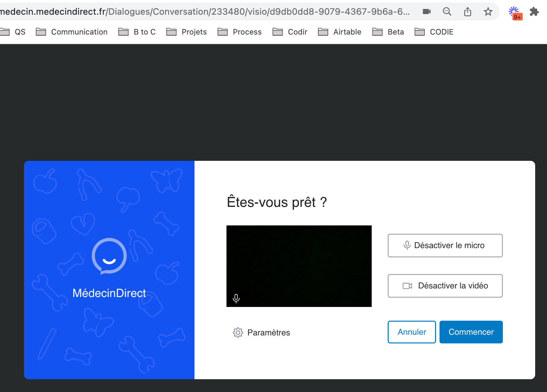The width and height of the screenshot is (547, 392).
Task: Click the zoom magnifier icon in address bar
Action: 447,12
